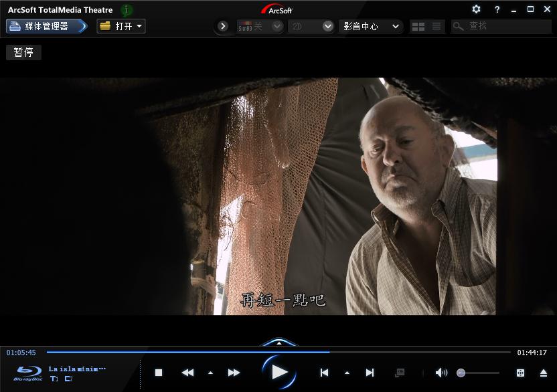Skip to the next chapter
Image resolution: width=557 pixels, height=392 pixels.
pos(370,373)
